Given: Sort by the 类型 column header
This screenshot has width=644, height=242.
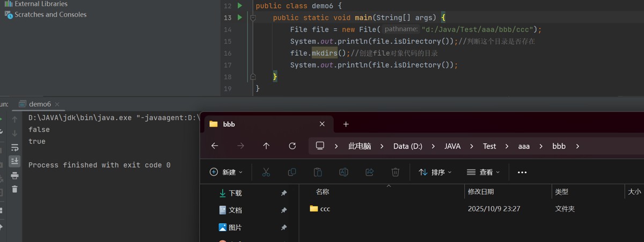Looking at the screenshot, I should pos(562,192).
